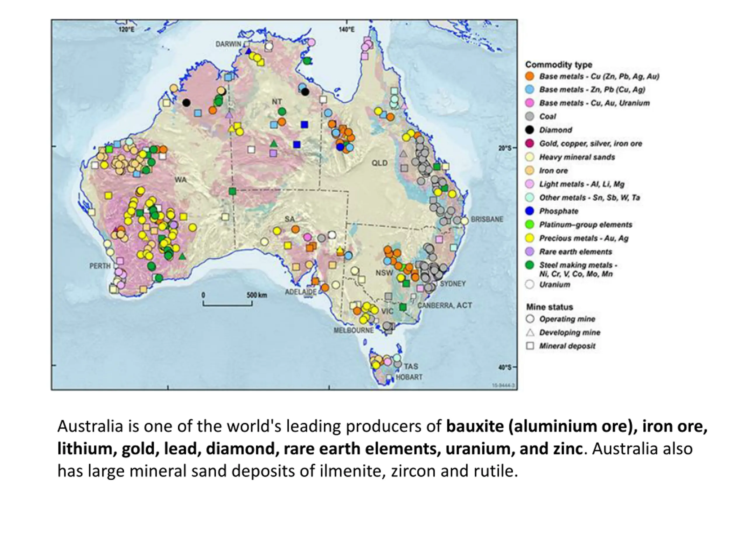Click the DARWIN city label
Screen dimensions: 747x560
click(x=228, y=44)
